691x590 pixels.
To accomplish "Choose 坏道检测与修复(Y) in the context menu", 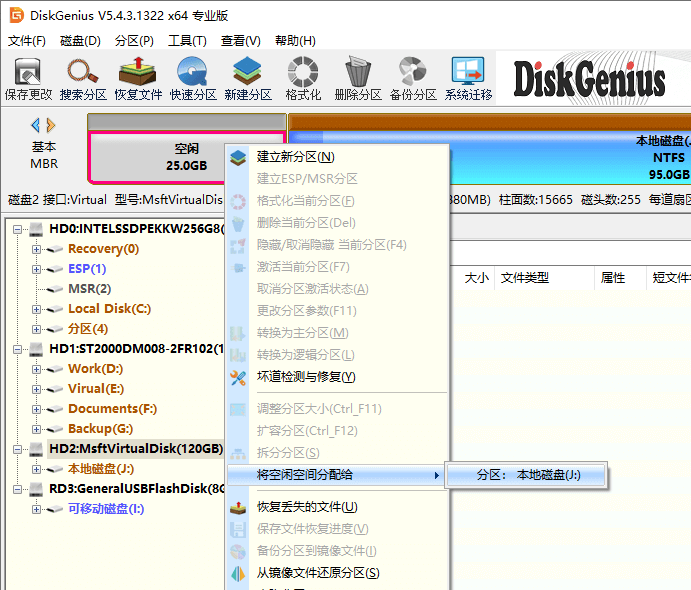I will coord(338,377).
